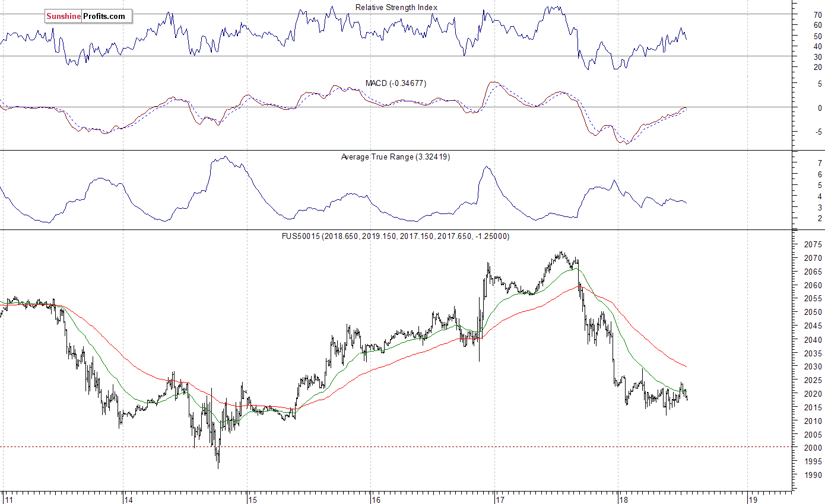Click the SunshineProfits.com logo
The image size is (825, 504).
[88, 16]
